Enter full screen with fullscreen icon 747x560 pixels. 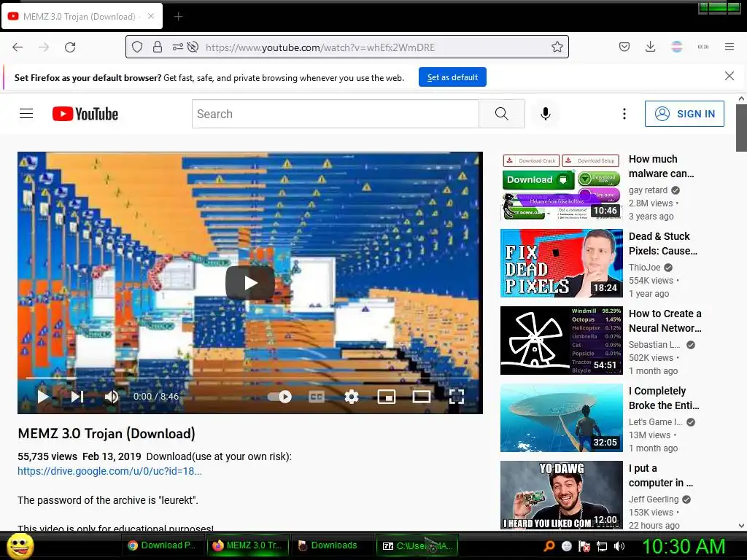pyautogui.click(x=457, y=397)
